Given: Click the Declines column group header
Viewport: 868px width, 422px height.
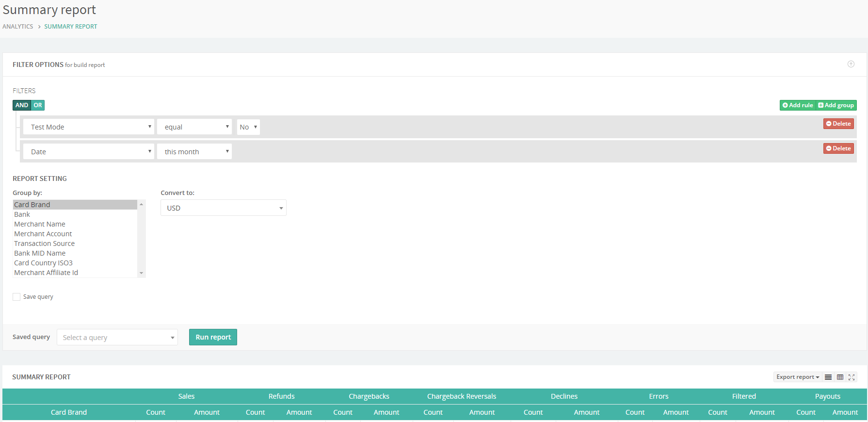Looking at the screenshot, I should 564,396.
